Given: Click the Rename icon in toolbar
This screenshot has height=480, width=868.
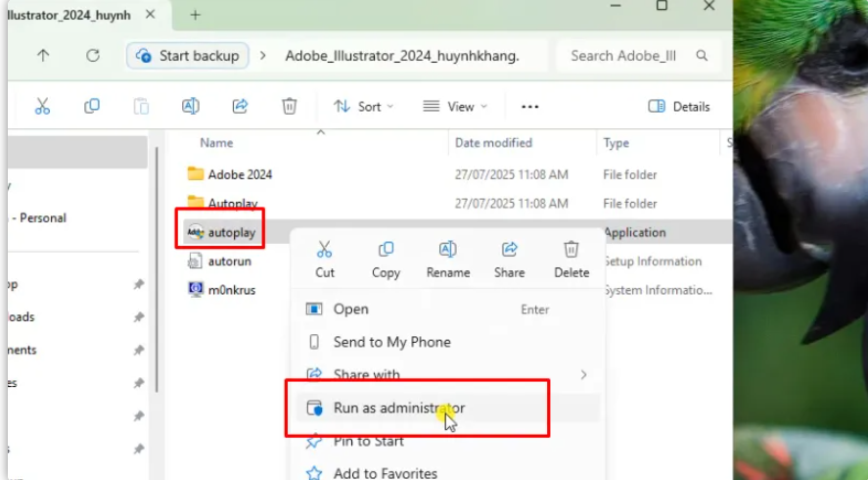Looking at the screenshot, I should 191,107.
